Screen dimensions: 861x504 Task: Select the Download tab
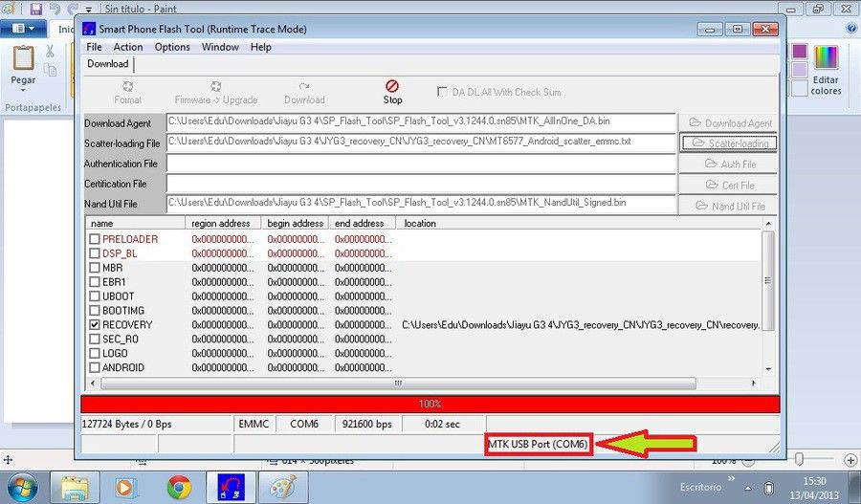[x=107, y=64]
